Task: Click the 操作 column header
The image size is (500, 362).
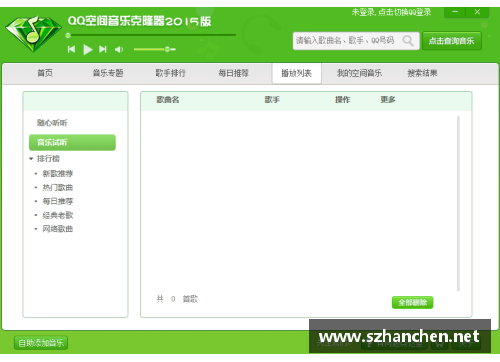Action: 343,100
